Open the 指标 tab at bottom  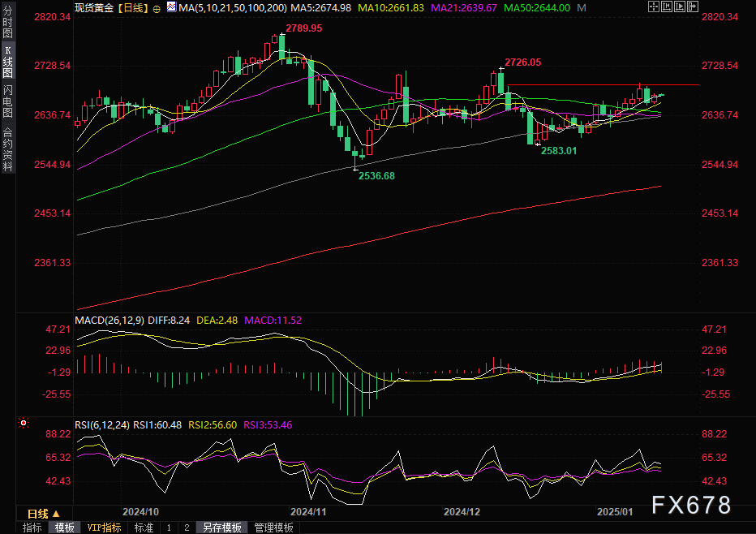(x=32, y=528)
